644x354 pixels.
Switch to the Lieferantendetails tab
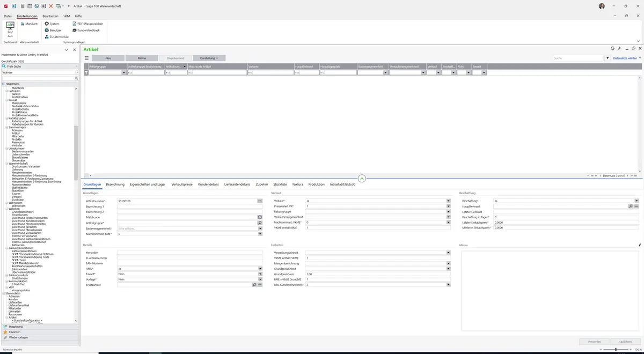pyautogui.click(x=237, y=185)
